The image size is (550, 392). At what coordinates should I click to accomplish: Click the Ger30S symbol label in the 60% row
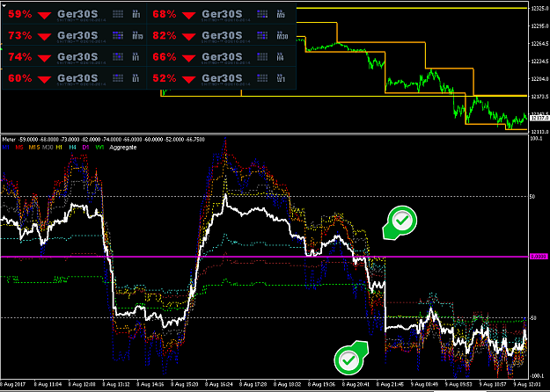click(x=77, y=78)
